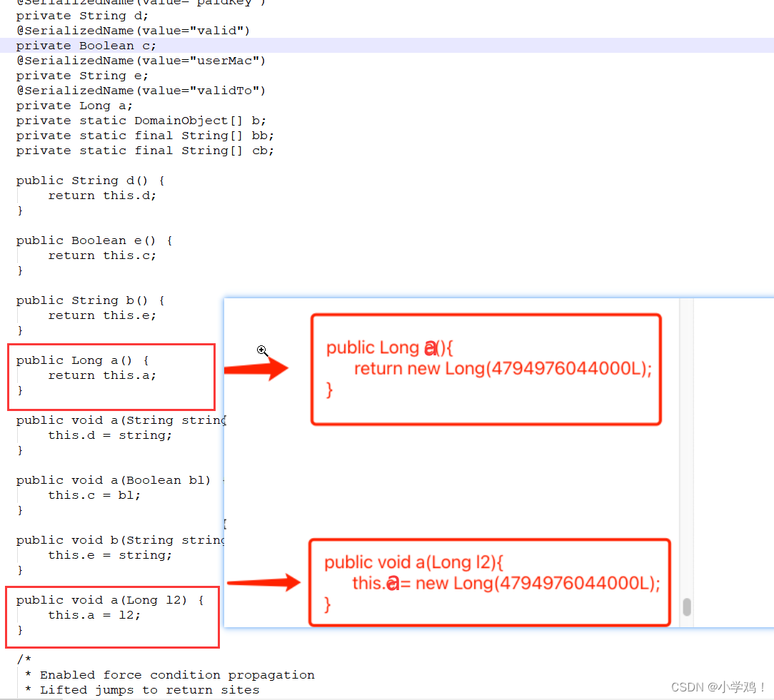Viewport: 774px width, 700px height.
Task: Click overlay text 'return new Long(4794976044000L);'
Action: 503,369
